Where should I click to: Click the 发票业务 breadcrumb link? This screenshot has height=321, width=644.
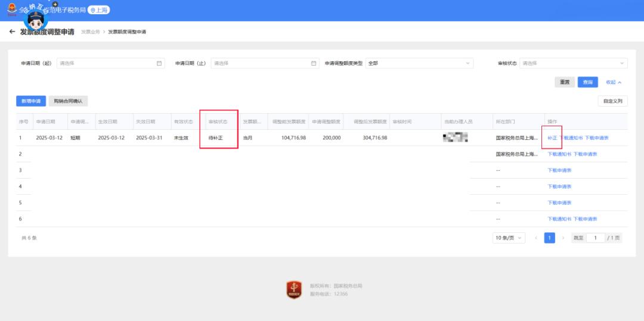91,32
